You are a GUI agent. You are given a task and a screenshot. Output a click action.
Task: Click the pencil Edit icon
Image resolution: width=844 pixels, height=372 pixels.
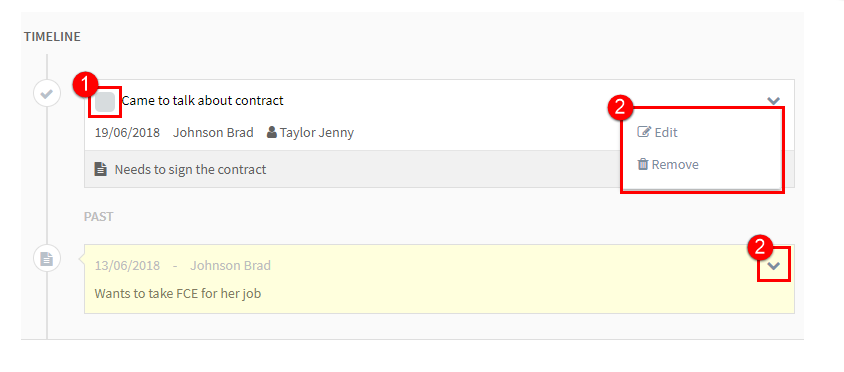tap(644, 132)
